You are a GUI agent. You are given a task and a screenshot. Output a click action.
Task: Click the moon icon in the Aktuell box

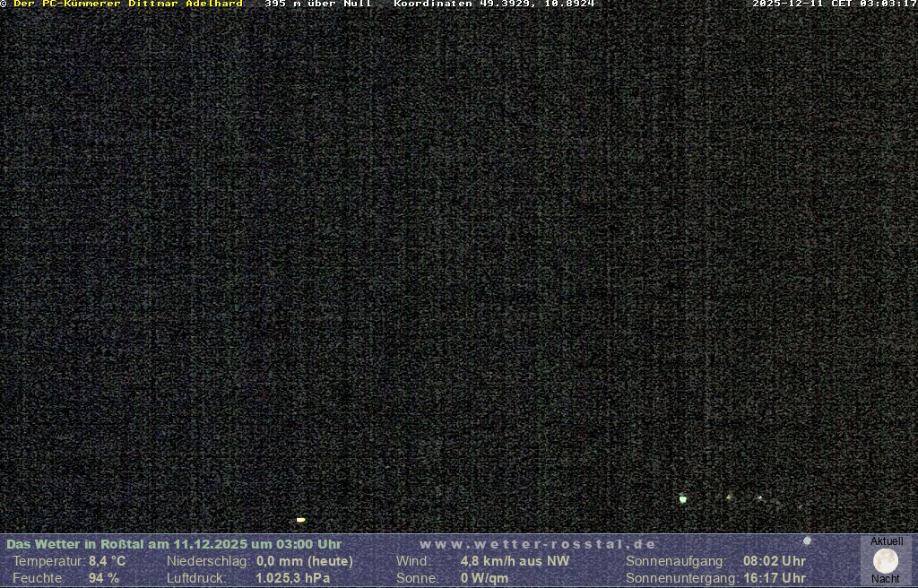point(886,560)
